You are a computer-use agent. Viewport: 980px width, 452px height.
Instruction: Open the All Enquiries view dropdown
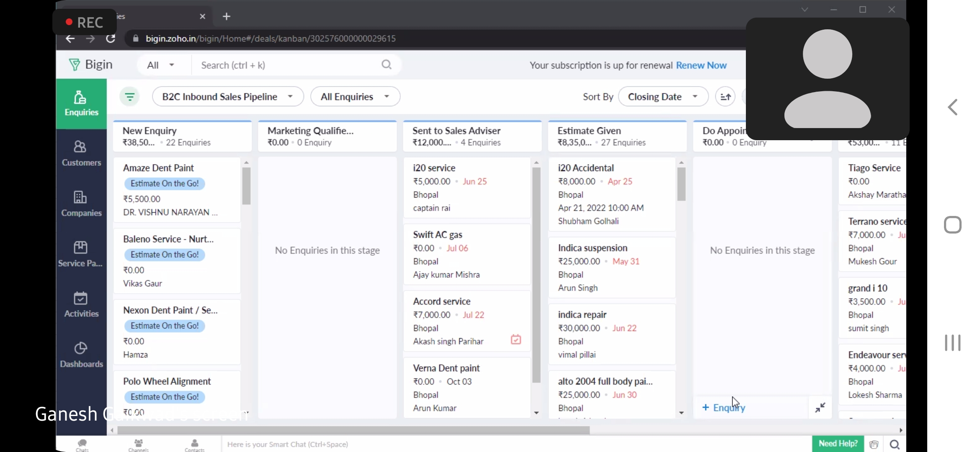(355, 97)
